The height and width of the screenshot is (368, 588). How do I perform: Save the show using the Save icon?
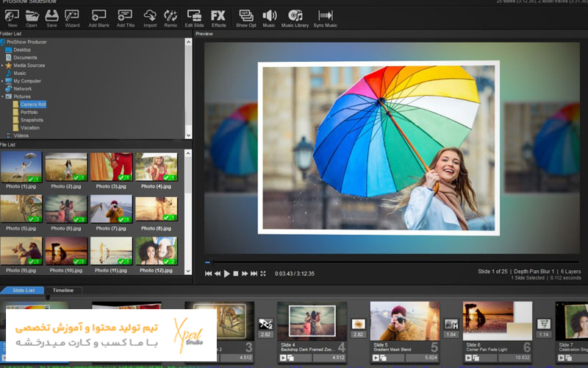click(x=51, y=18)
